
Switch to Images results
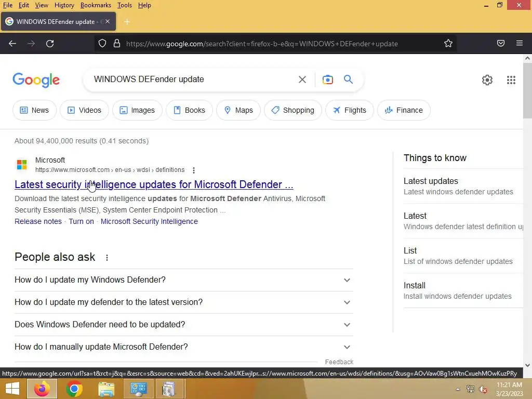click(137, 110)
